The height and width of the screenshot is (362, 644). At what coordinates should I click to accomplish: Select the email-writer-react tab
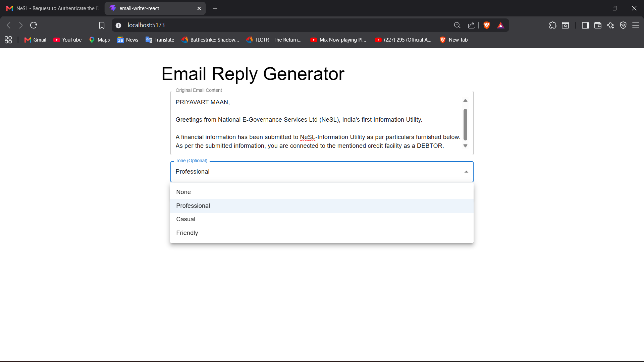[x=154, y=8]
